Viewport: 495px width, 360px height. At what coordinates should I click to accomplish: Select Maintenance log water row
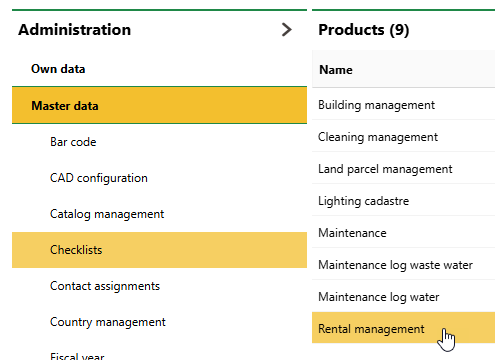point(403,297)
